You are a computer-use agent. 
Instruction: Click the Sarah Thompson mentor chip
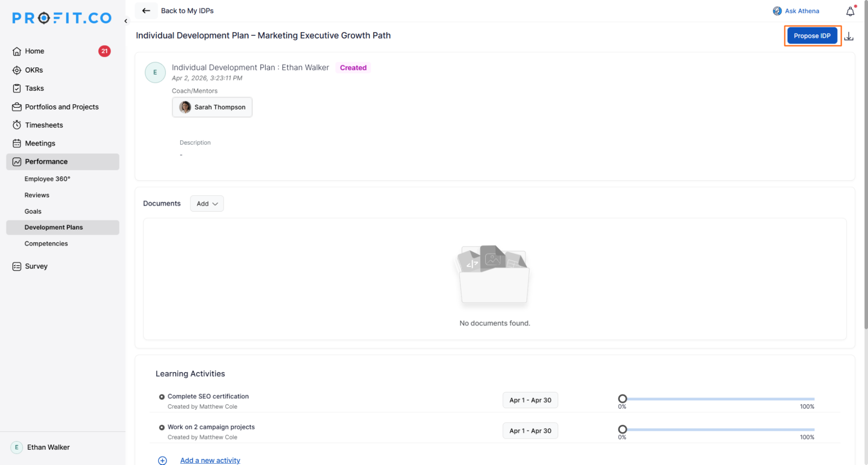coord(212,107)
